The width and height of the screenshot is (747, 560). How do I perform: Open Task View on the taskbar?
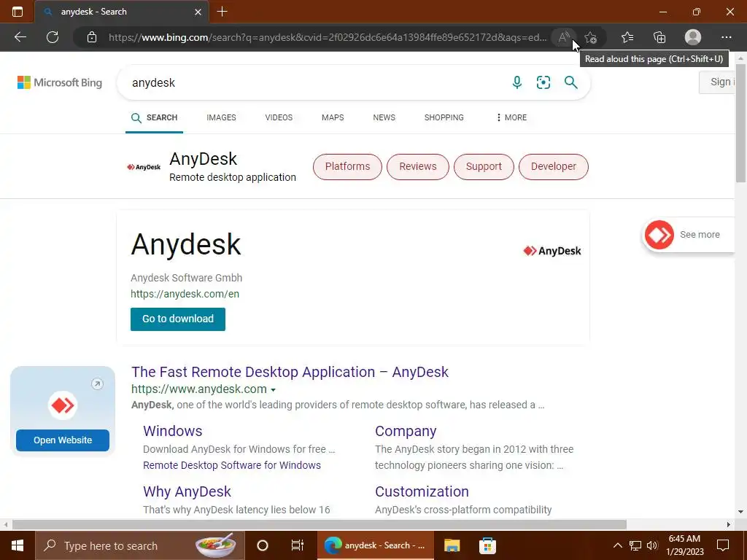point(298,545)
